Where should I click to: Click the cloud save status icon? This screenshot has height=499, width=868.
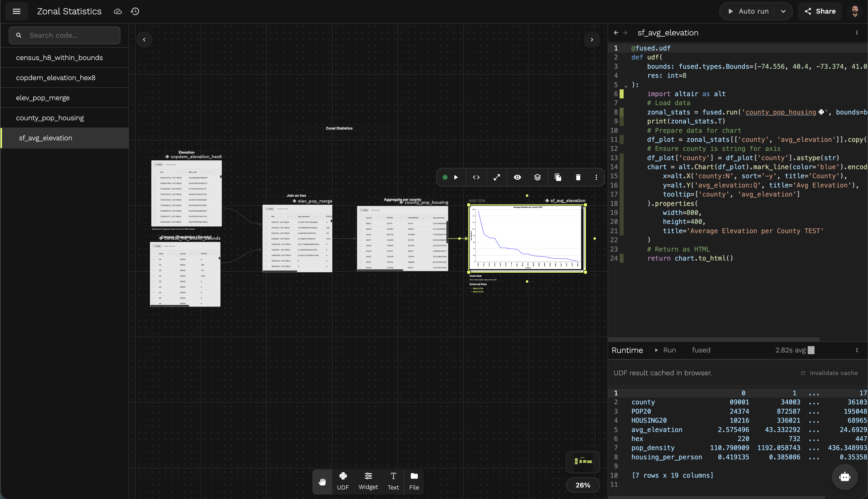(x=118, y=11)
